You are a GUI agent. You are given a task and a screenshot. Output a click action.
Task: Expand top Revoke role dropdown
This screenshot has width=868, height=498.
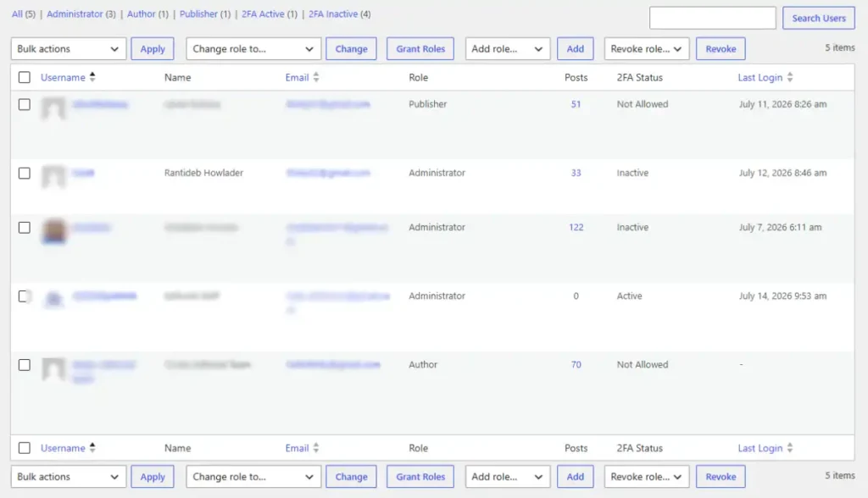pos(647,48)
